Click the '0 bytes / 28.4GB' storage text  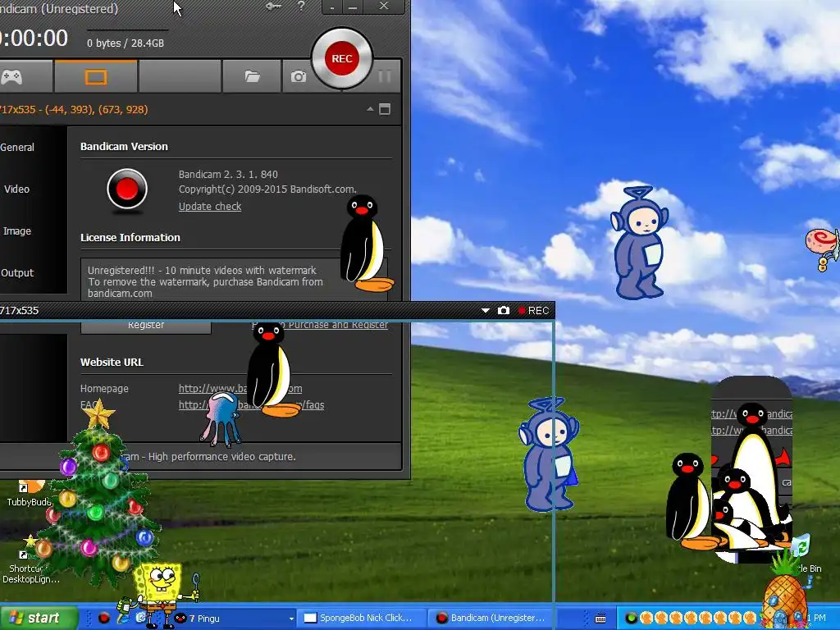click(x=126, y=43)
